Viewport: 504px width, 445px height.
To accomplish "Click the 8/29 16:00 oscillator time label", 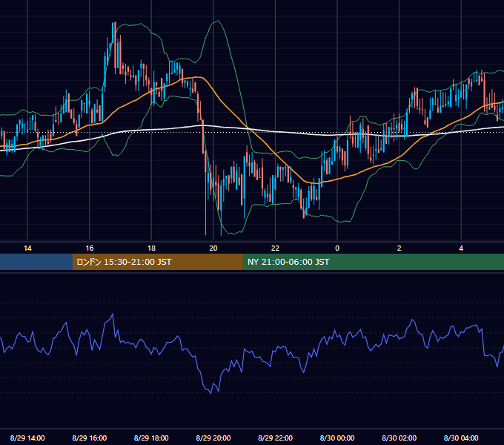I will point(90,438).
